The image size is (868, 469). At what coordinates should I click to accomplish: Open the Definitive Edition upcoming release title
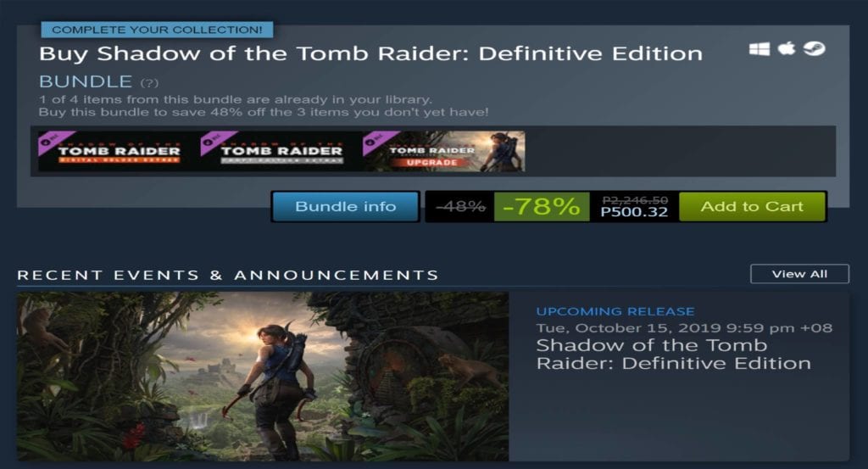673,355
